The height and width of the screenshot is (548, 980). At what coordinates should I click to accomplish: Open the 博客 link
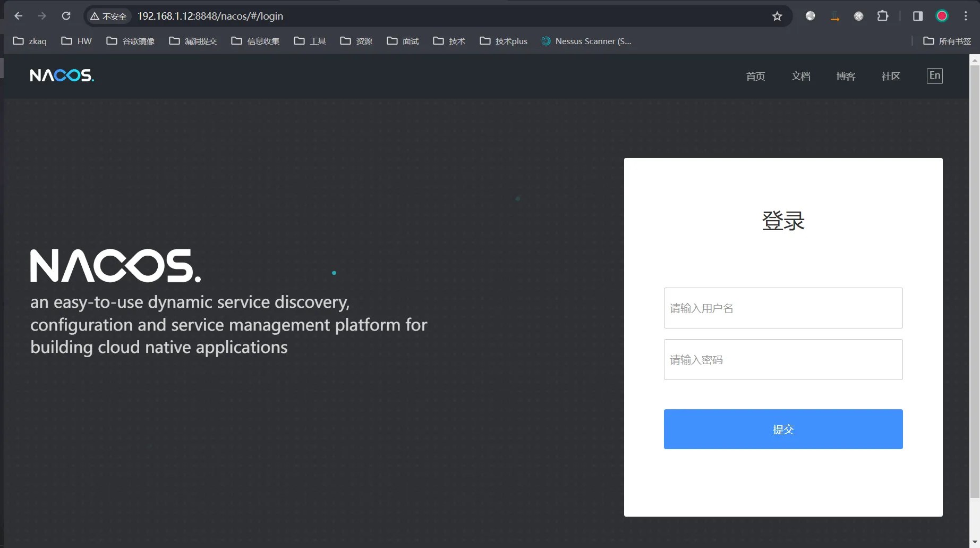(x=845, y=76)
